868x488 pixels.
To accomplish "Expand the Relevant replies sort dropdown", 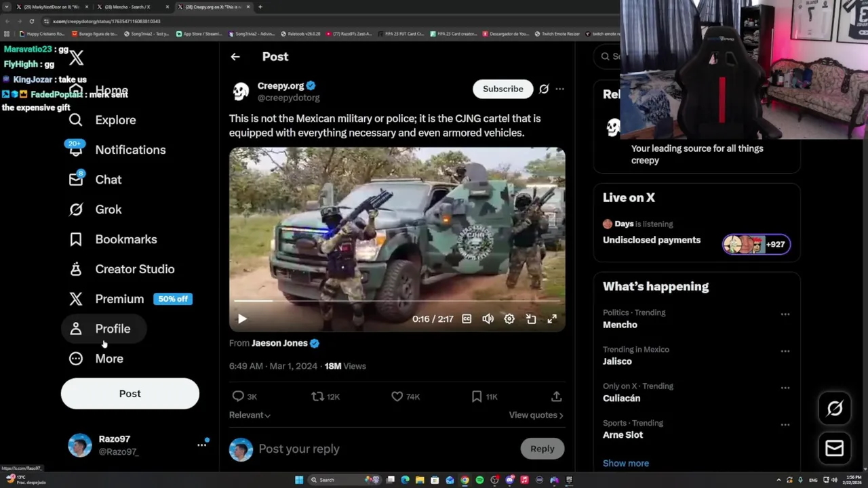I will [250, 415].
